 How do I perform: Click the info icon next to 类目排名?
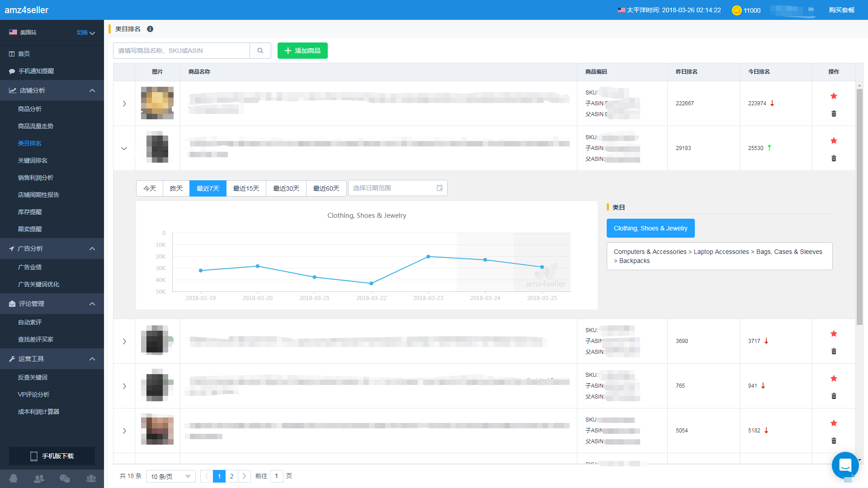tap(150, 29)
